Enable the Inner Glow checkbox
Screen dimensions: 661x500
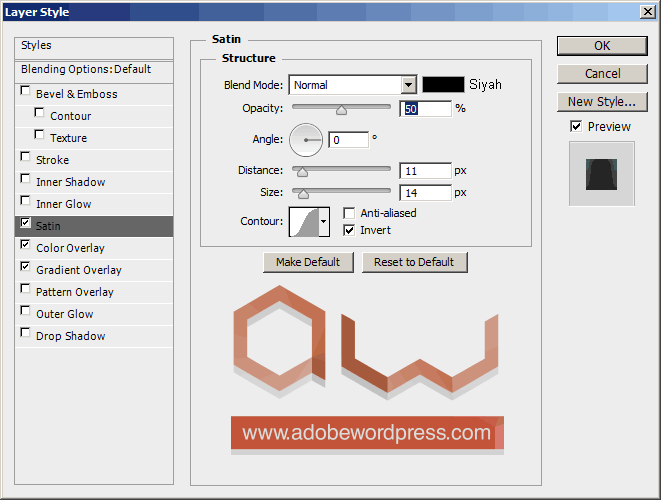point(25,201)
